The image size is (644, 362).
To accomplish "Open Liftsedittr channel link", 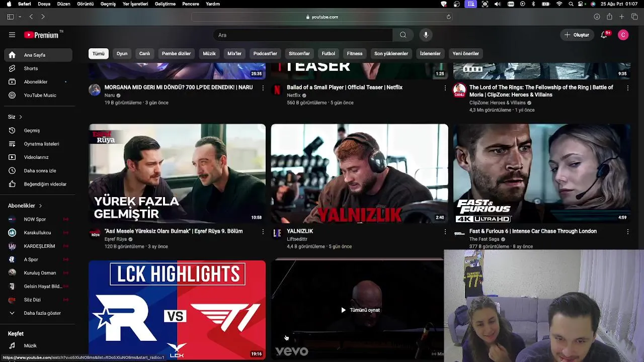I will (297, 239).
